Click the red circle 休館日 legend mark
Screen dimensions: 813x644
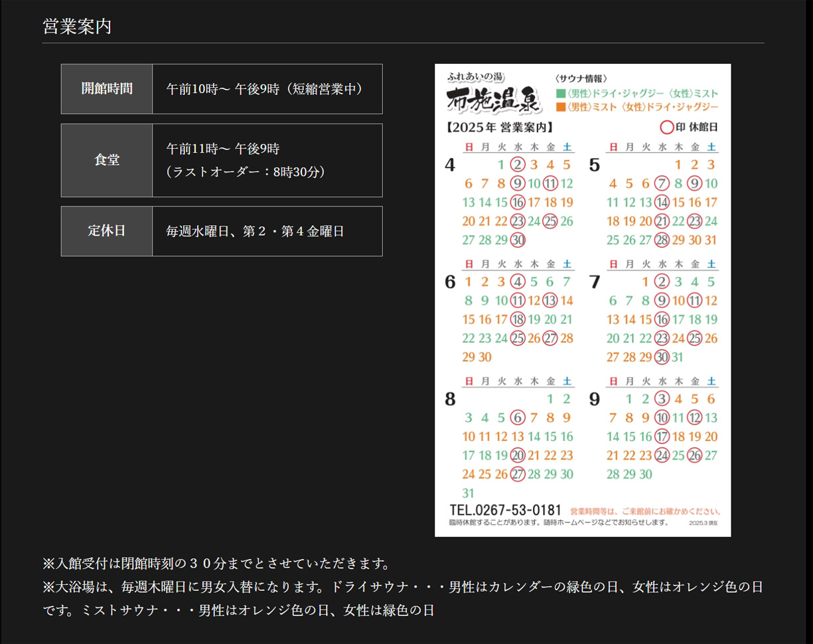(666, 126)
